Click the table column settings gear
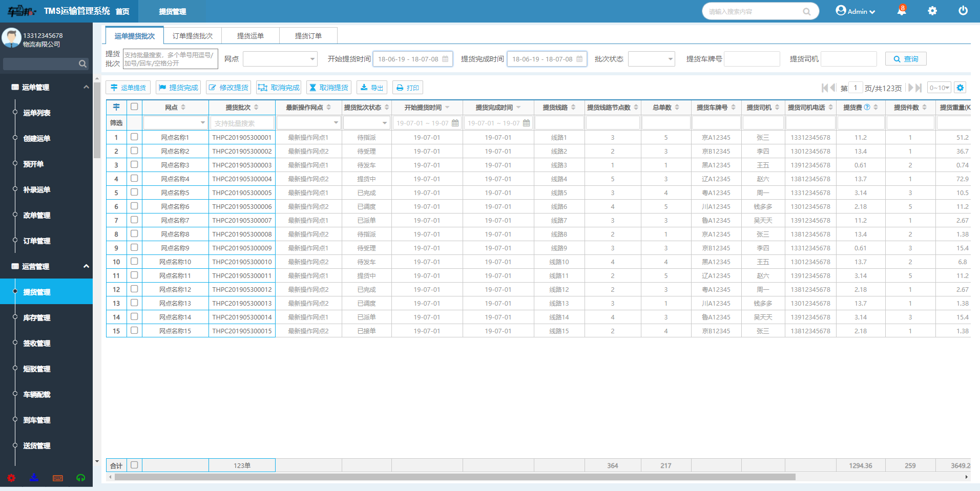Screen dimensions: 980x491 [x=960, y=88]
